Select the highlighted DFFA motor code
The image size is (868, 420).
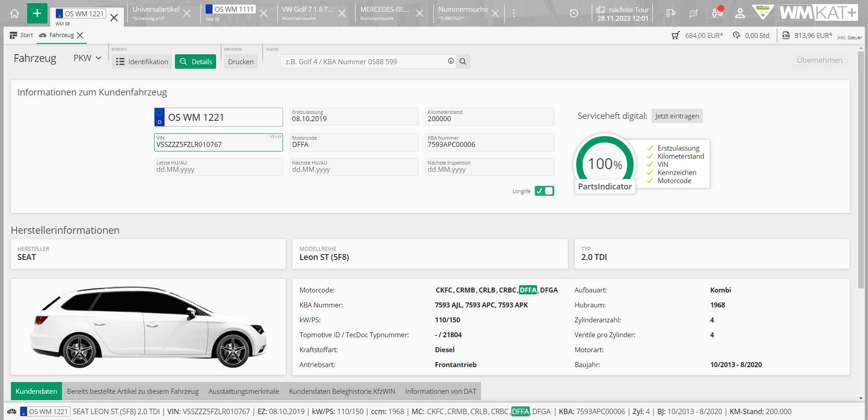[x=528, y=290]
